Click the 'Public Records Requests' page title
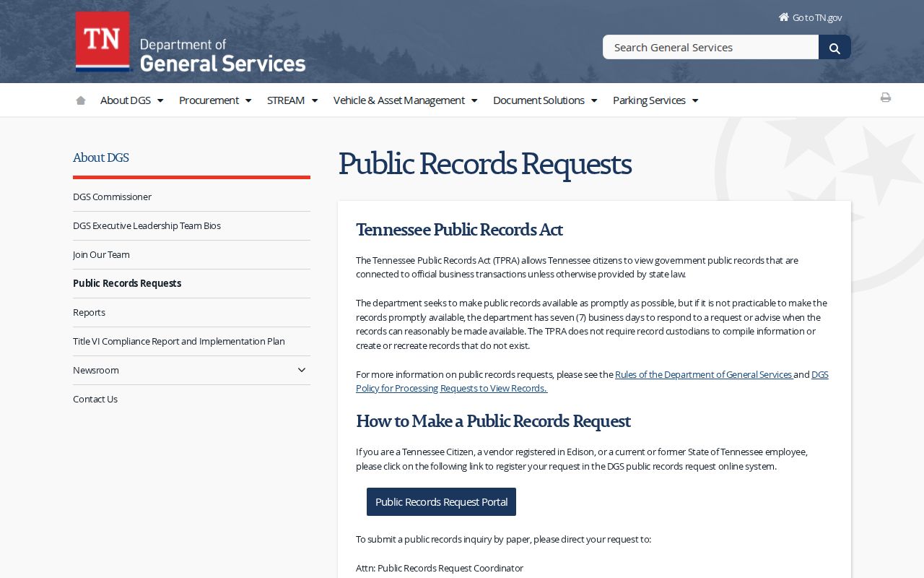Image resolution: width=924 pixels, height=578 pixels. [485, 164]
